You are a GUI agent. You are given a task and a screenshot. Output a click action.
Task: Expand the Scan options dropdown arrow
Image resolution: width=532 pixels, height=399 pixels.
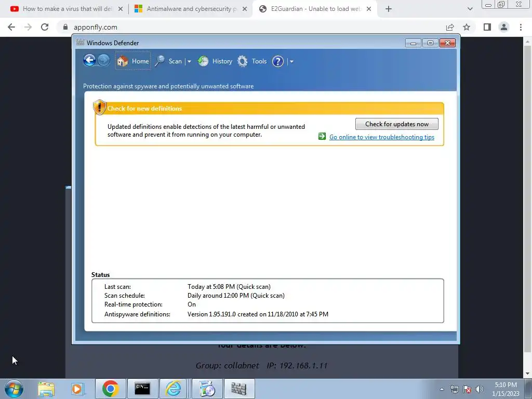189,61
